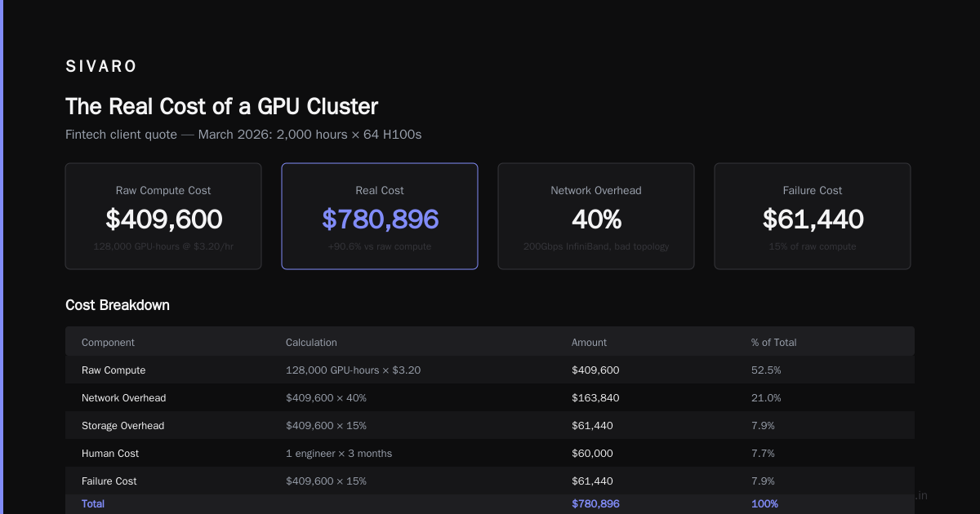Screen dimensions: 980x514
Task: Click the 21.0% cell
Action: point(766,398)
